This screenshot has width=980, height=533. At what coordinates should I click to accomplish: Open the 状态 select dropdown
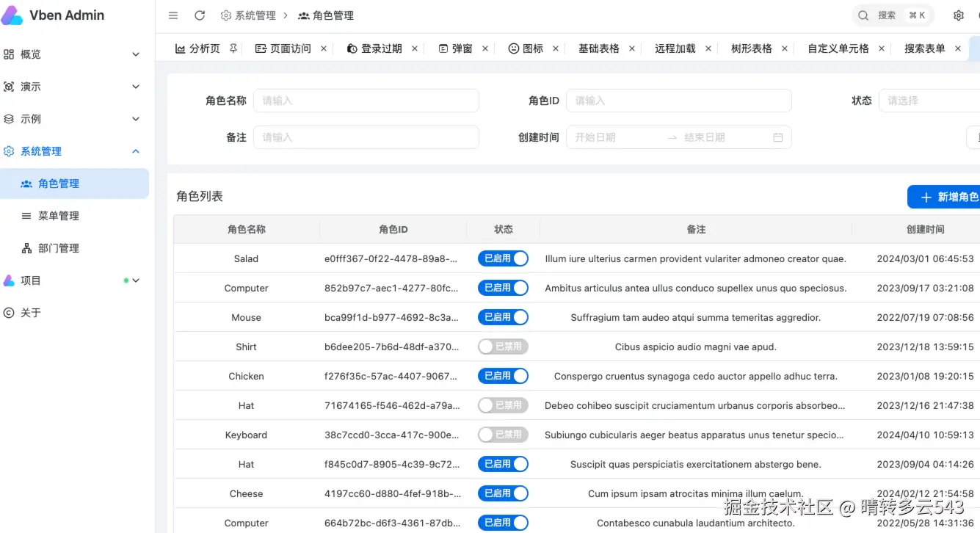tap(929, 101)
